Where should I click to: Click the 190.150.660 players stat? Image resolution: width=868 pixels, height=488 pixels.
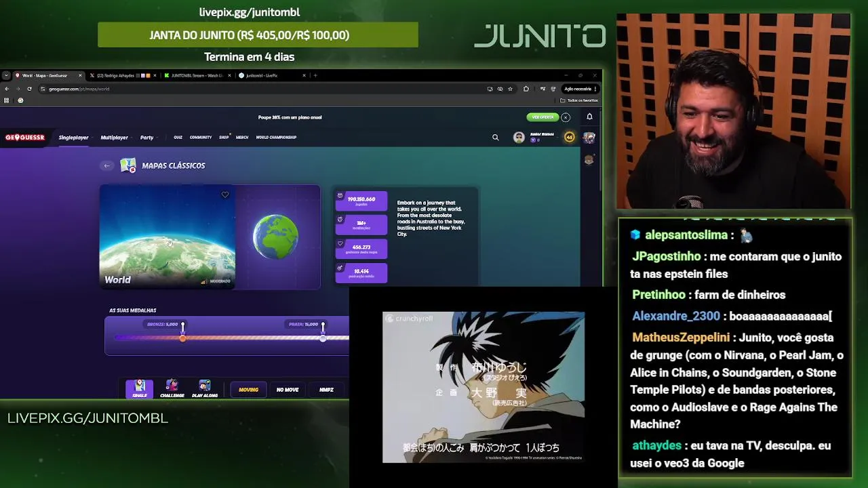click(x=361, y=201)
